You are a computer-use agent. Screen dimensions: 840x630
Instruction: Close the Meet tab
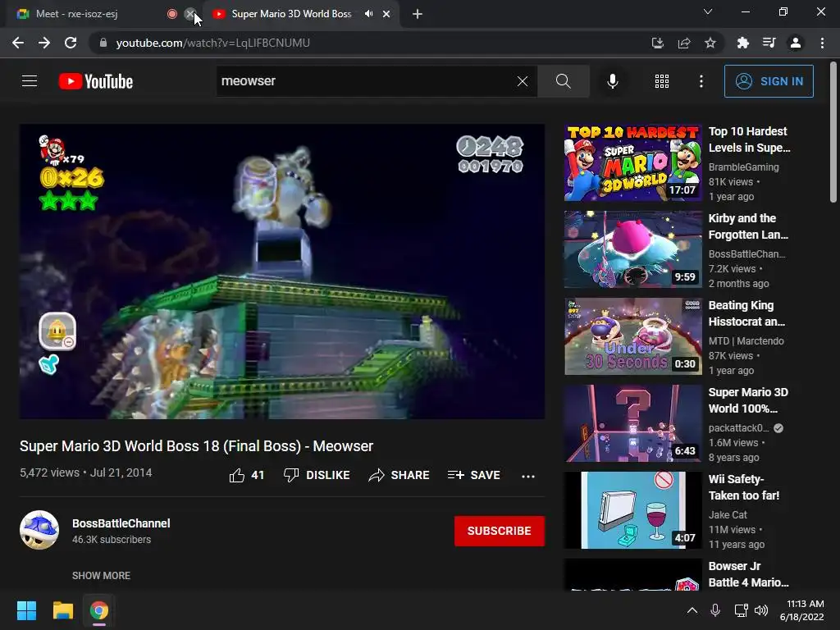coord(189,14)
